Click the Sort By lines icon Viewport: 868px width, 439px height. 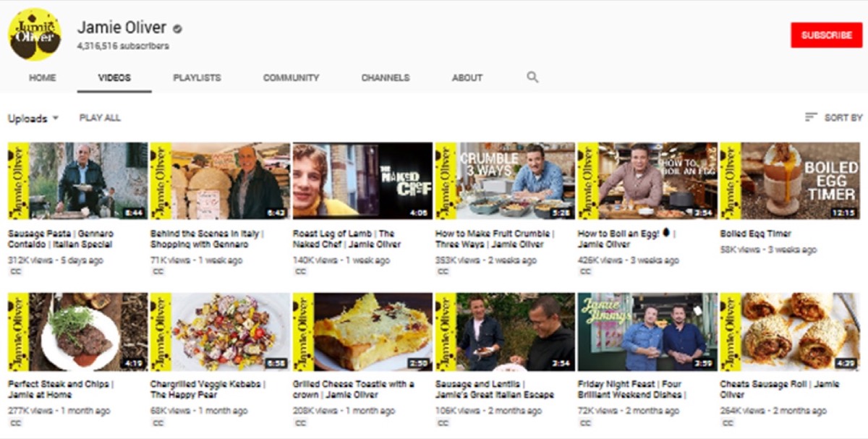(811, 117)
